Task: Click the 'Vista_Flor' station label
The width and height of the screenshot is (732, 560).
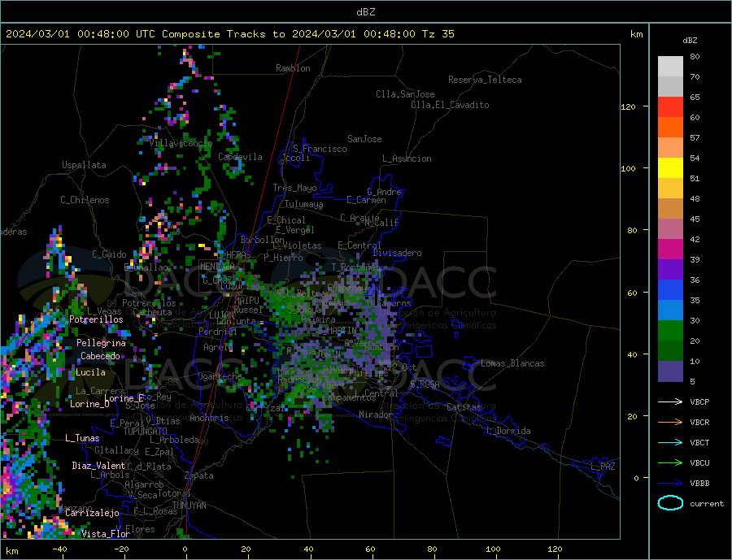Action: click(x=105, y=534)
